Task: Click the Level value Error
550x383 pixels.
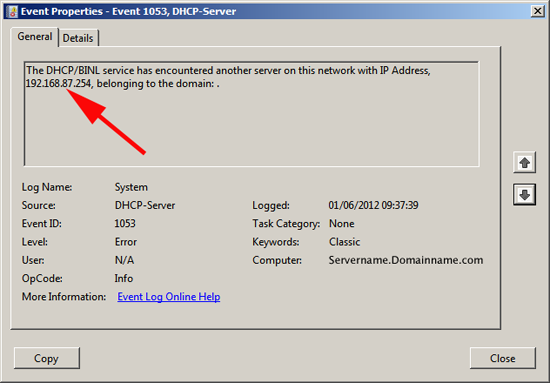Action: (x=126, y=242)
